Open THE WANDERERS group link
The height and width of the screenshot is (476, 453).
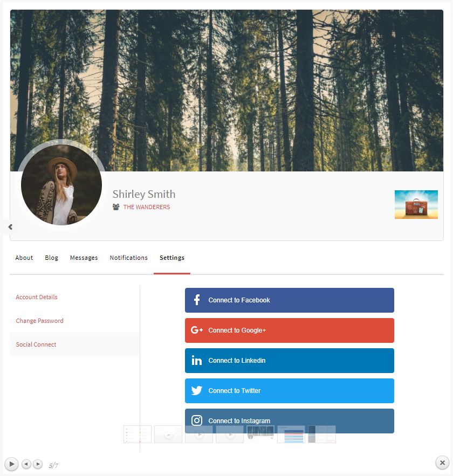coord(147,207)
